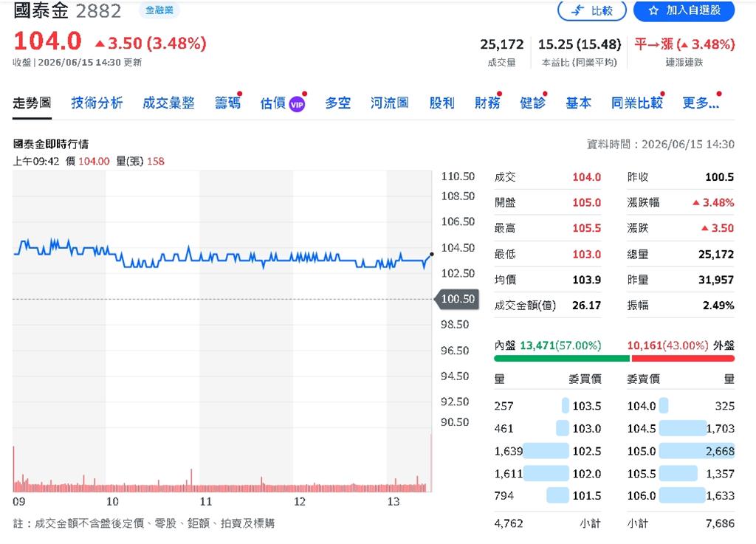Screen dimensions: 756x544
Task: Click the 金融業 industry tag
Action: [159, 10]
